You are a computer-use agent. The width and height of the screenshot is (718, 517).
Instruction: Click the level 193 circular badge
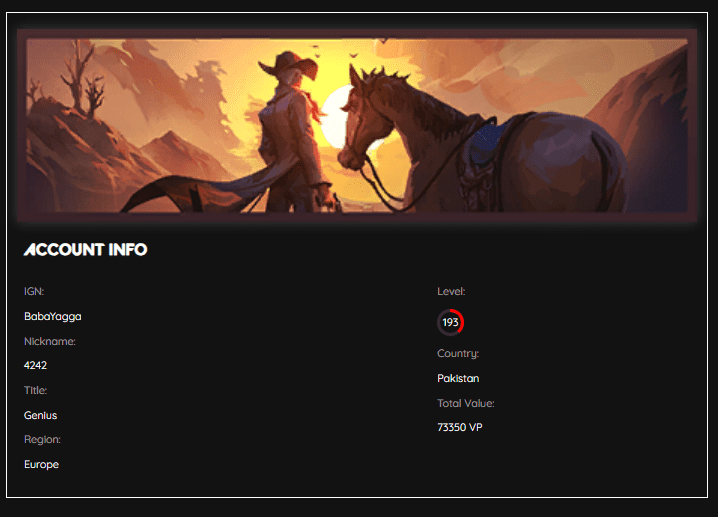pyautogui.click(x=451, y=322)
